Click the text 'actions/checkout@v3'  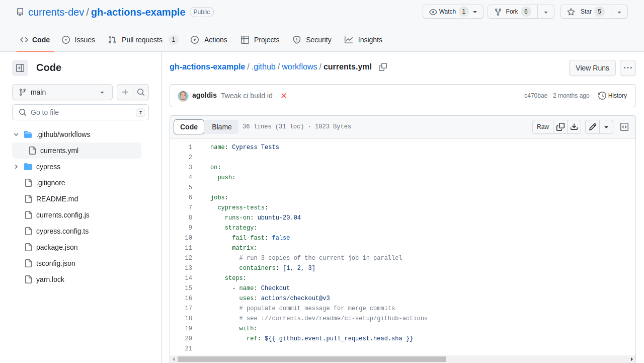(295, 298)
